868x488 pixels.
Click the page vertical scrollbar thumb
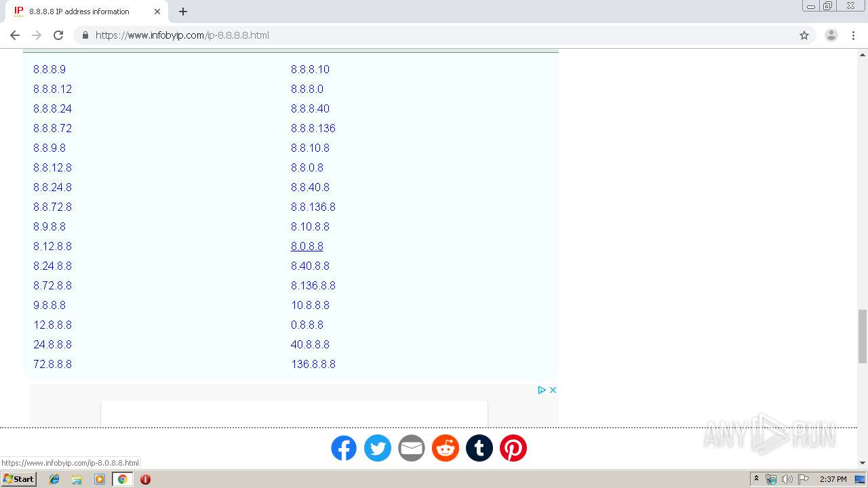click(863, 336)
